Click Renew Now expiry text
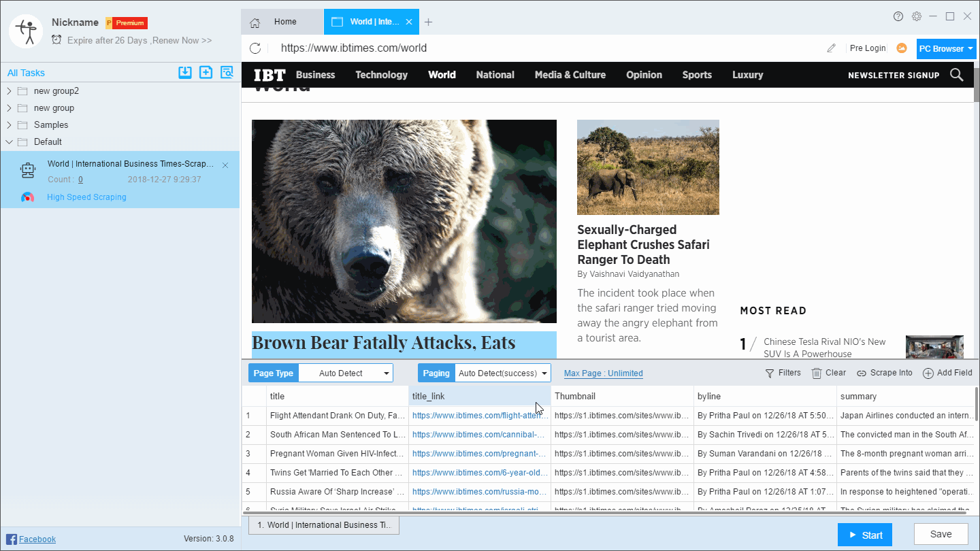Screen dimensions: 980x551 [182, 40]
